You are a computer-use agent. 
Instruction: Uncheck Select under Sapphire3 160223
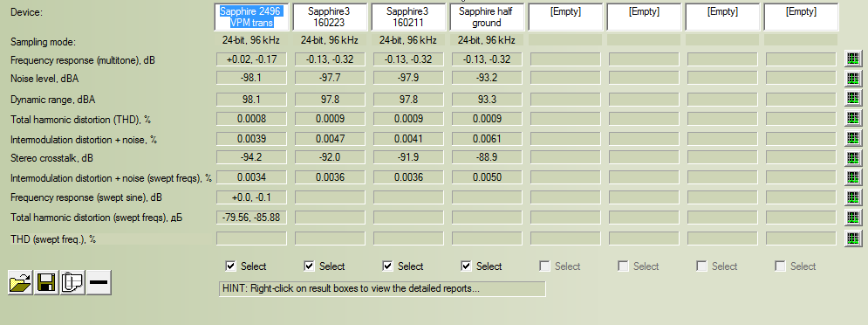[310, 266]
